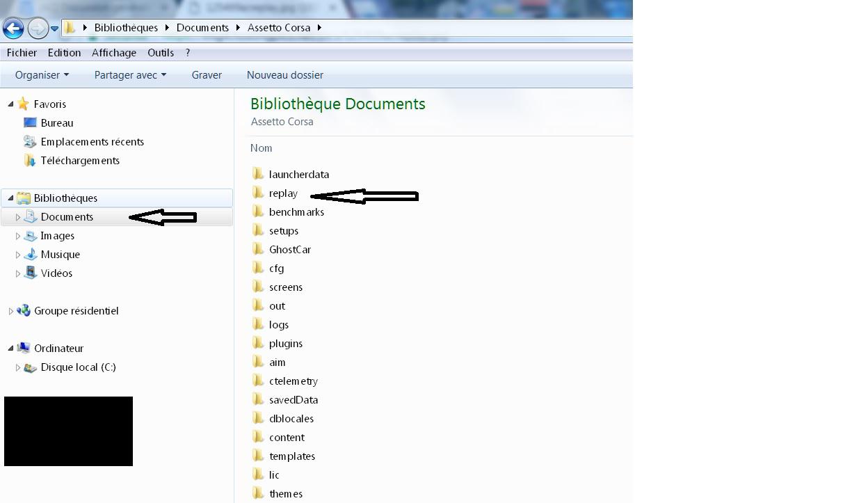The image size is (868, 503).
Task: Expand the Documents library node
Action: (18, 217)
